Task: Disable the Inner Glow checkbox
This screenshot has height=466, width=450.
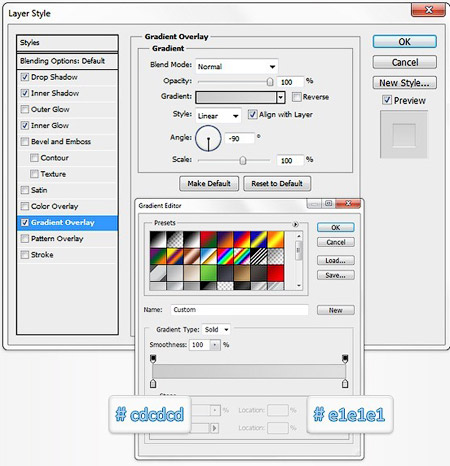Action: [25, 125]
